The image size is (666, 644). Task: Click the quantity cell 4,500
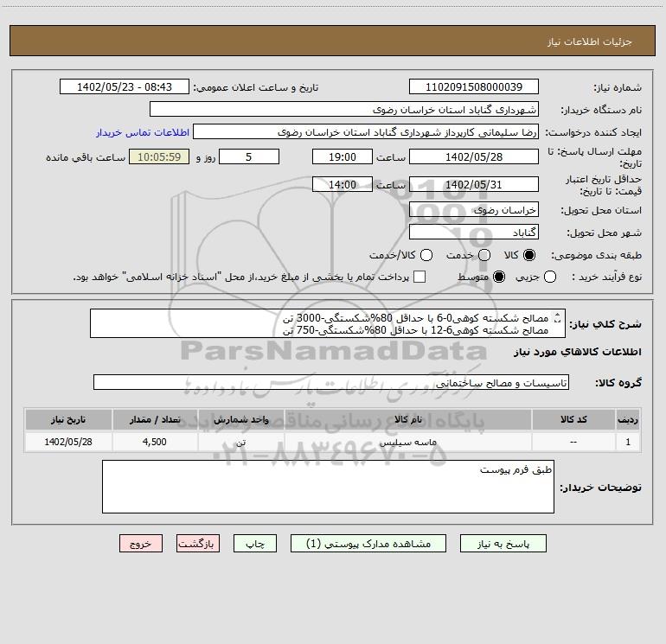[155, 442]
